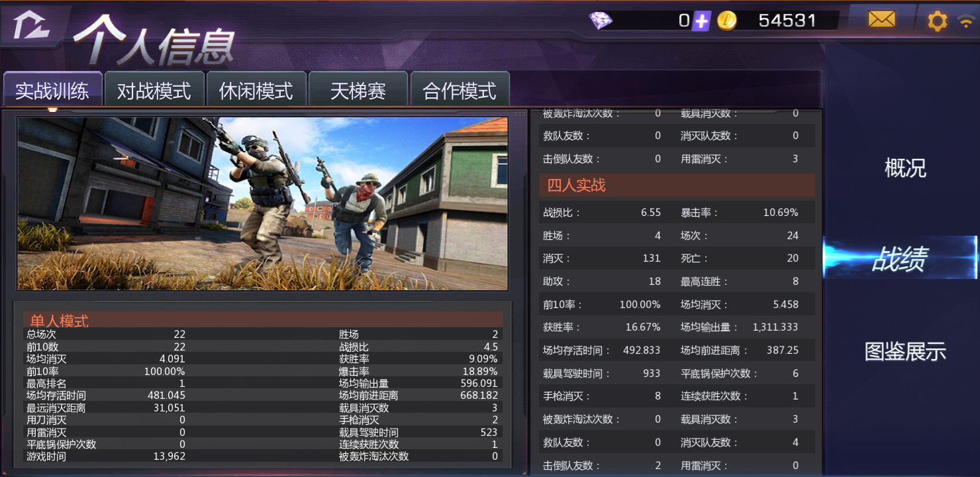The width and height of the screenshot is (980, 477).
Task: Click the 933 vehicle driving time value
Action: [652, 373]
